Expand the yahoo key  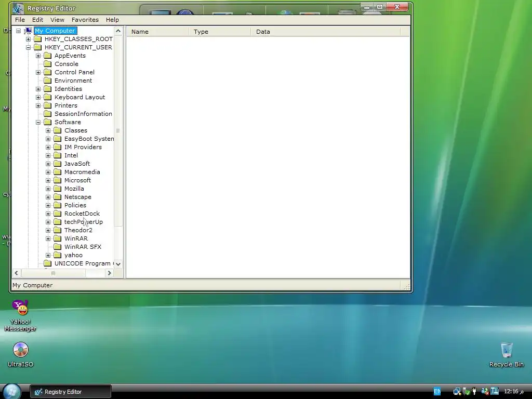point(48,255)
